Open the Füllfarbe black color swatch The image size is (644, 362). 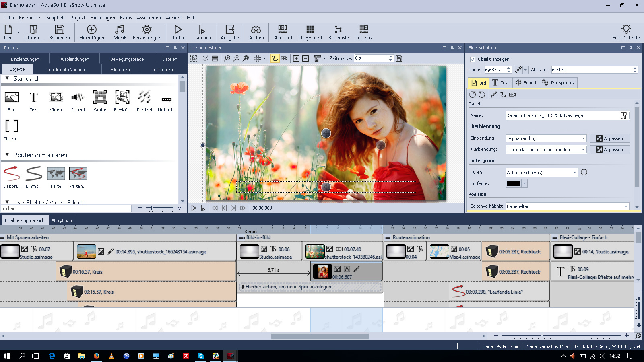(x=513, y=183)
